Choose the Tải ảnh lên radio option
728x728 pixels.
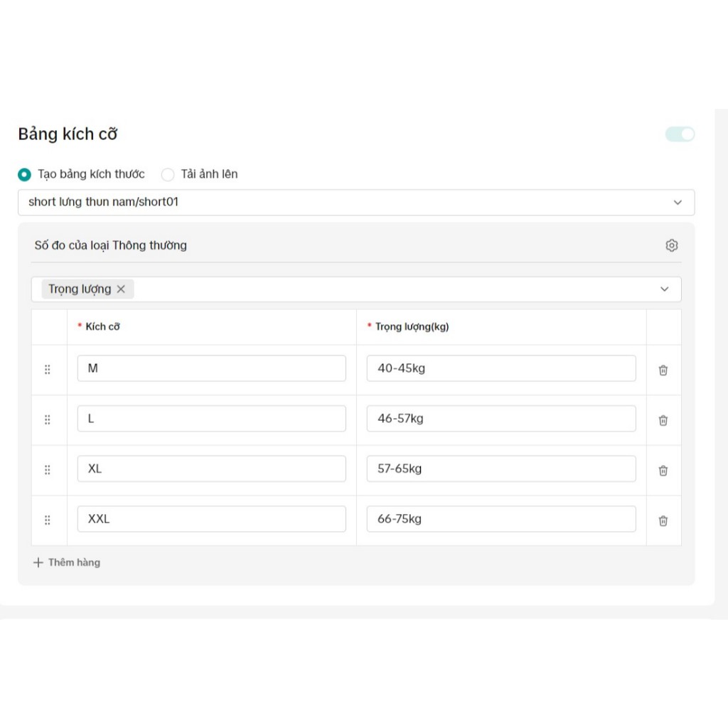[168, 174]
